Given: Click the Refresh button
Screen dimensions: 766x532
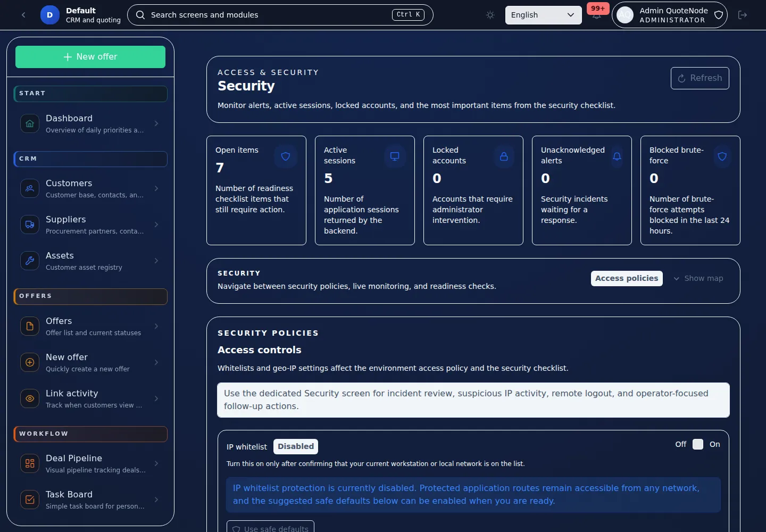Looking at the screenshot, I should click(700, 78).
